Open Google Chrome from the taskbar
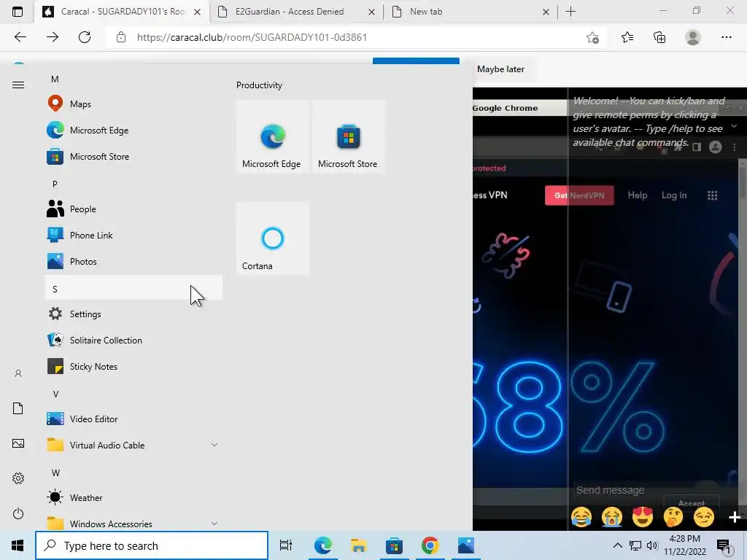This screenshot has width=747, height=560. pyautogui.click(x=430, y=545)
